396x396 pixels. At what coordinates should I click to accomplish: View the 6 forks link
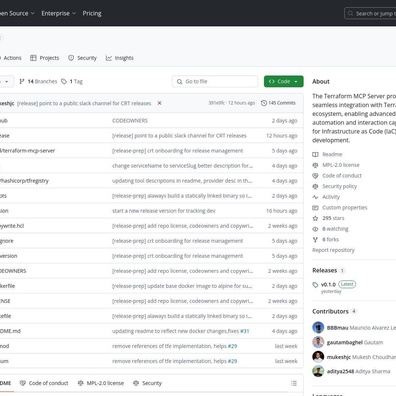point(330,240)
